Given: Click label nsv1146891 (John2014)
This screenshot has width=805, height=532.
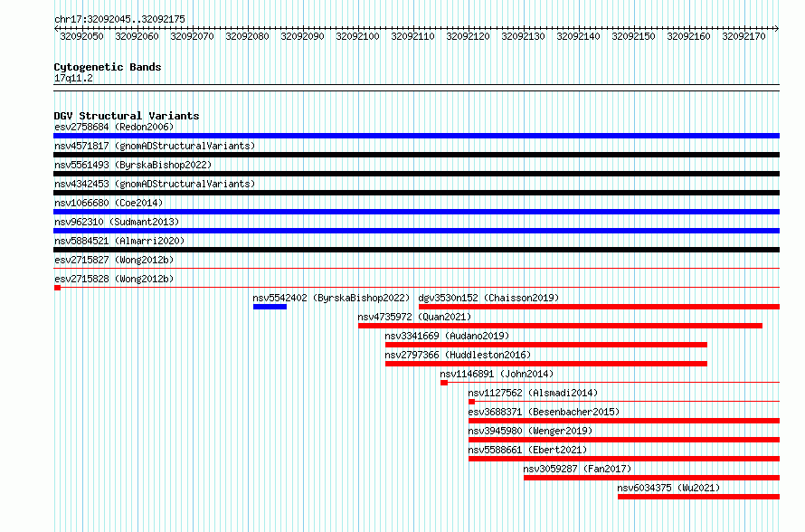Looking at the screenshot, I should 497,374.
